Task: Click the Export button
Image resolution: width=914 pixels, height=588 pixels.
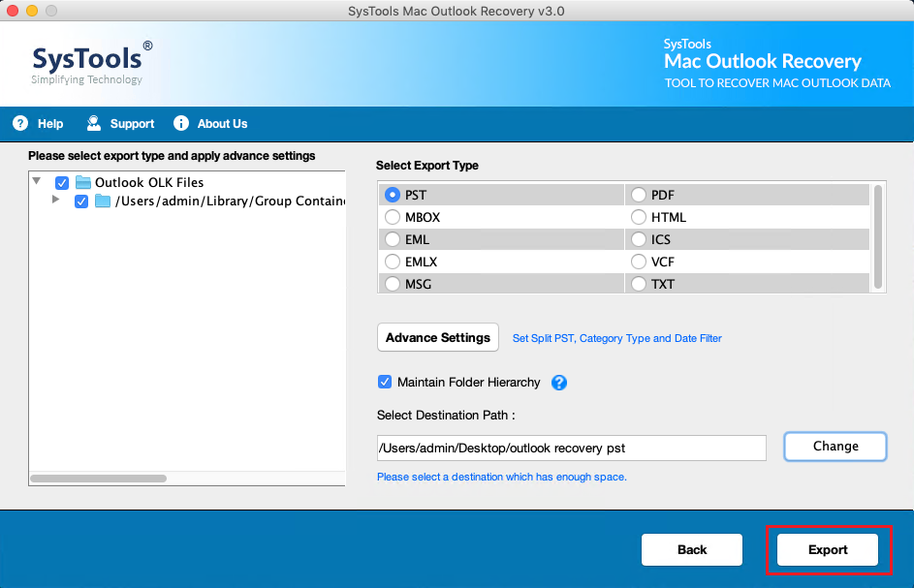Action: [828, 549]
